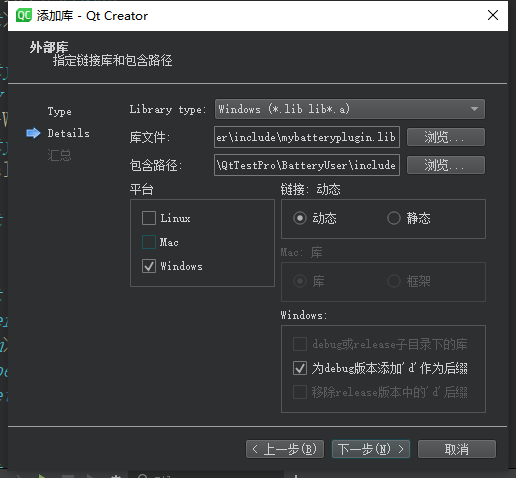The width and height of the screenshot is (516, 478).
Task: Go back with 上一步(B) button
Action: [x=285, y=449]
